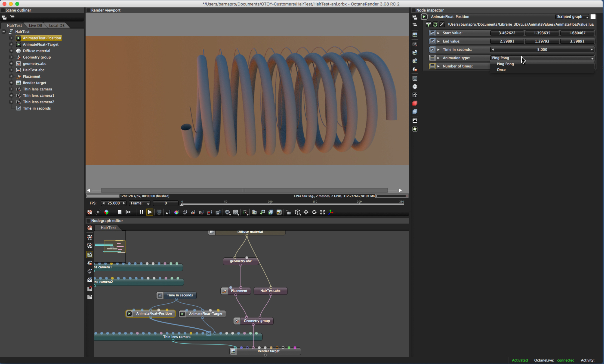Toggle the white checkbox beside Scripted graph
Image resolution: width=604 pixels, height=364 pixels.
[593, 17]
